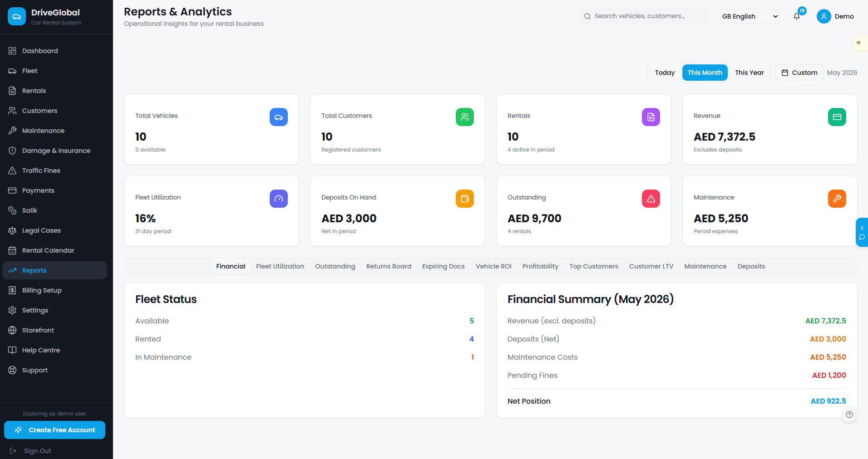868x459 pixels.
Task: Click the red alert icon on Outstanding card
Action: coord(651,199)
